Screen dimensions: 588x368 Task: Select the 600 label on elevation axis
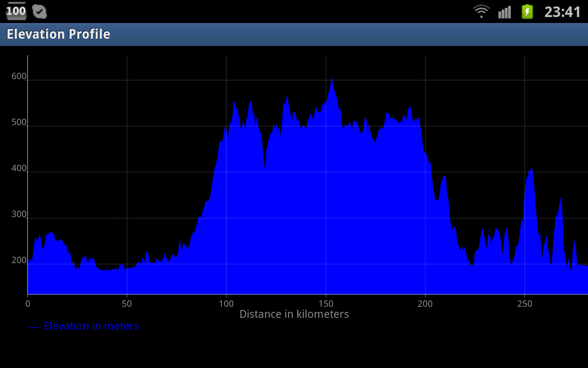pos(19,76)
